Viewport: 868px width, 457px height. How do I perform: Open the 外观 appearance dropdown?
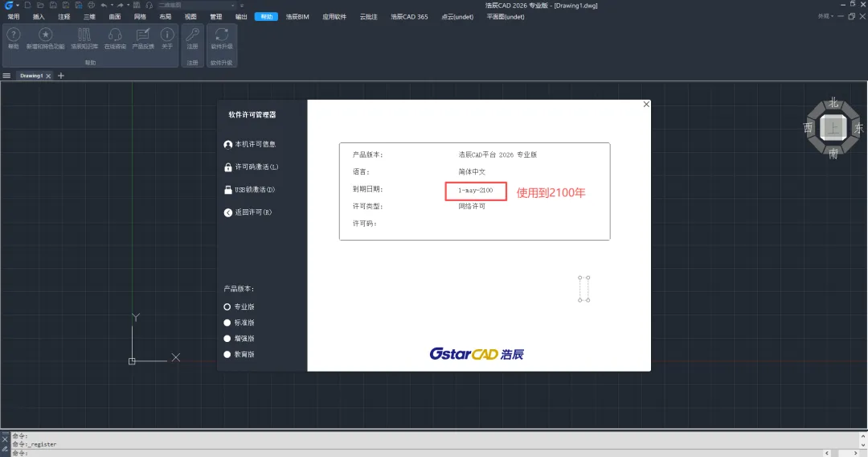[825, 17]
